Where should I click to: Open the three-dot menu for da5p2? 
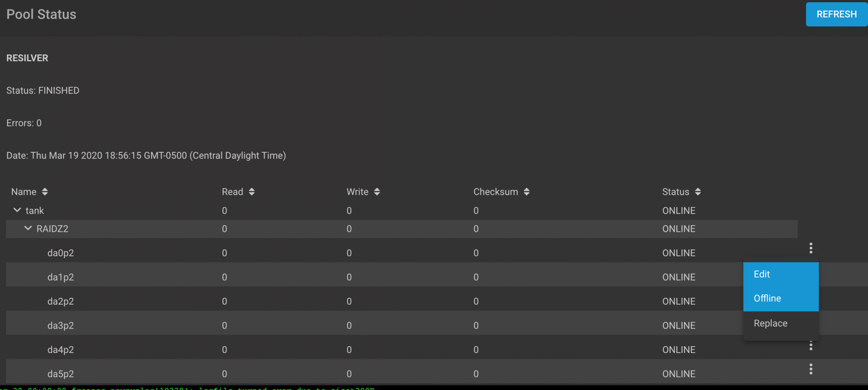click(x=811, y=369)
